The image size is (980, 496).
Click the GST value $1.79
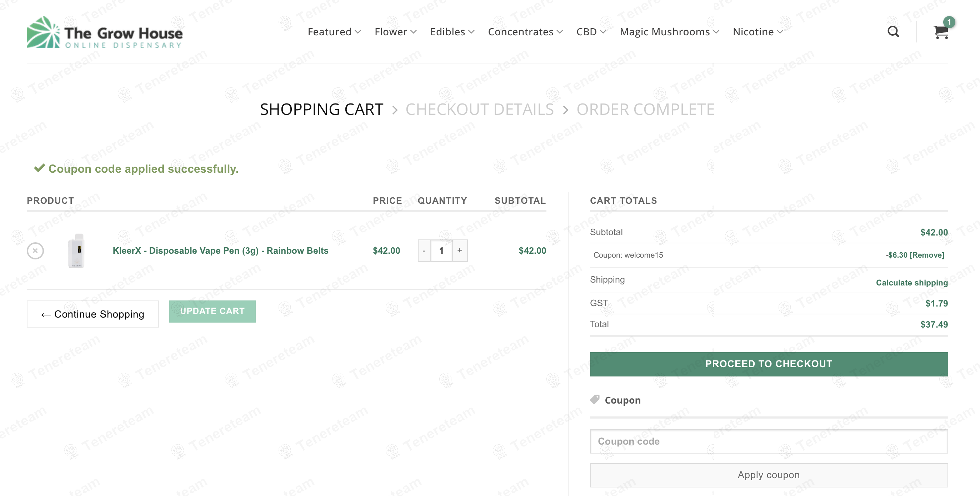point(936,303)
